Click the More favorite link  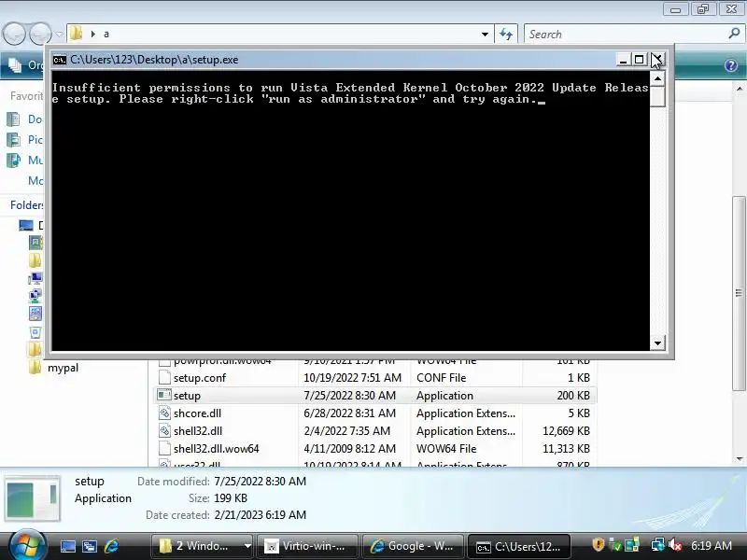click(35, 180)
